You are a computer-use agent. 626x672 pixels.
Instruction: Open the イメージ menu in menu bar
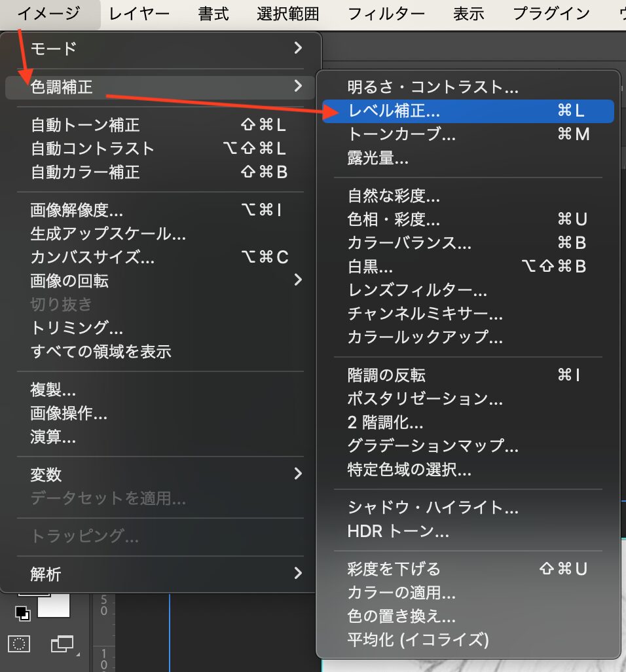tap(49, 13)
